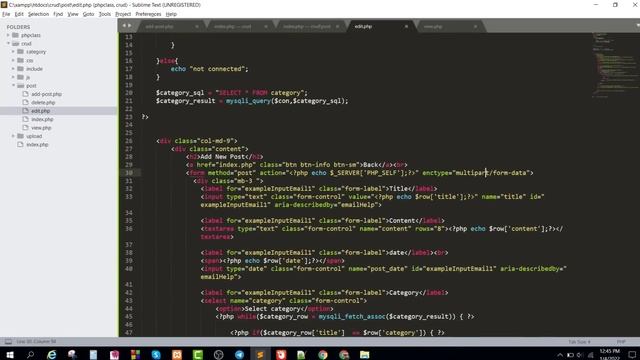Expand the include folder arrow

(x=13, y=69)
